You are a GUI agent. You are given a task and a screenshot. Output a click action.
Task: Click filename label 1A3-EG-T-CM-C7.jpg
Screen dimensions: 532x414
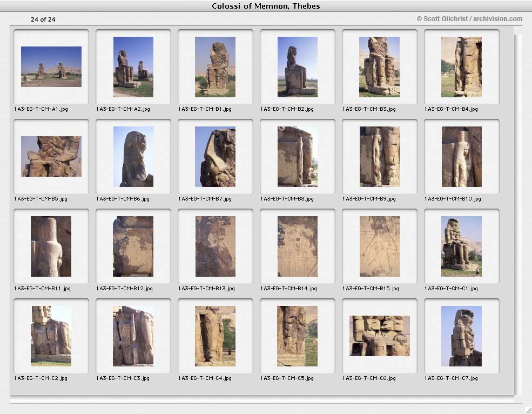[x=451, y=378]
